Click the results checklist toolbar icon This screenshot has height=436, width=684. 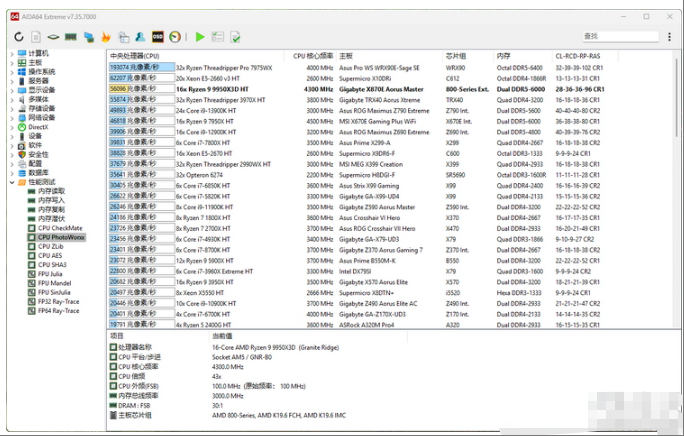[218, 37]
